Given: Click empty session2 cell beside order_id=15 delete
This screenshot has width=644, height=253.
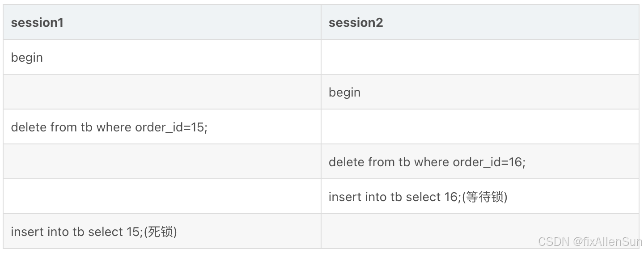Looking at the screenshot, I should pos(480,126).
